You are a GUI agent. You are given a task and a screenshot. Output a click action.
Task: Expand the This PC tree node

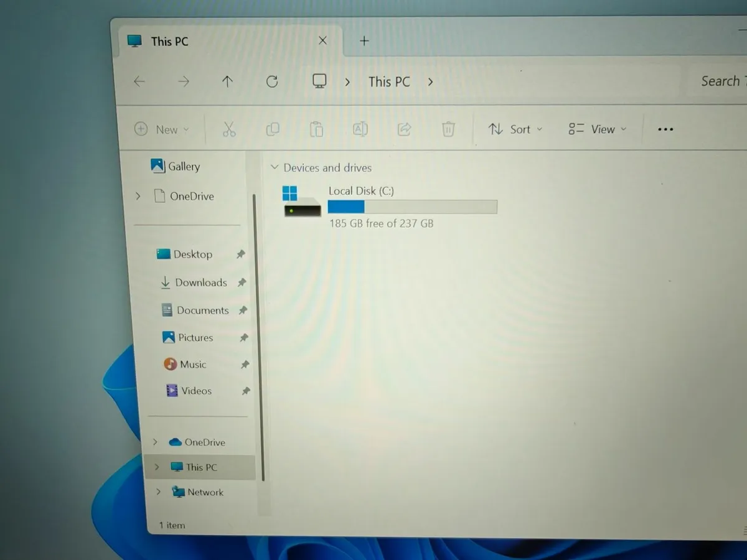[x=157, y=467]
